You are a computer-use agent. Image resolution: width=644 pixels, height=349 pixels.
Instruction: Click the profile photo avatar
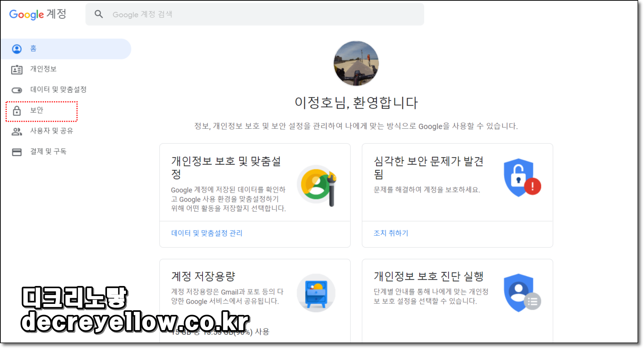(x=356, y=63)
